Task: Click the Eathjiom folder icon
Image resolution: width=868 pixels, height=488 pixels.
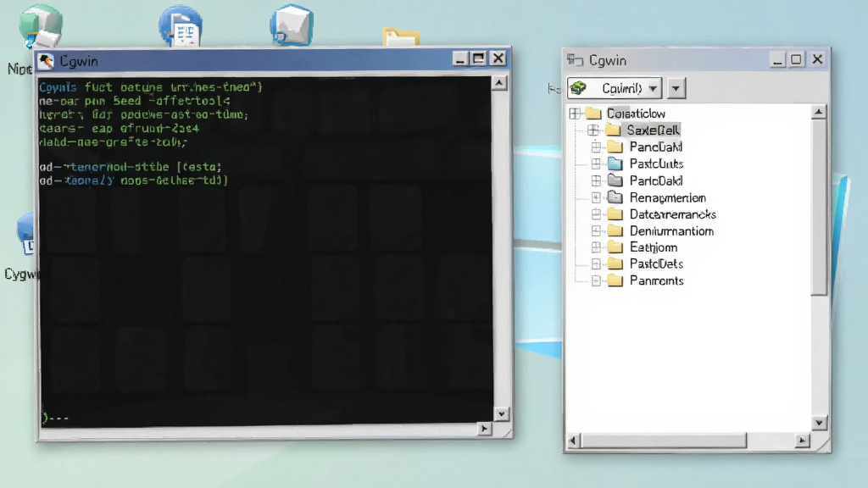Action: pyautogui.click(x=615, y=247)
